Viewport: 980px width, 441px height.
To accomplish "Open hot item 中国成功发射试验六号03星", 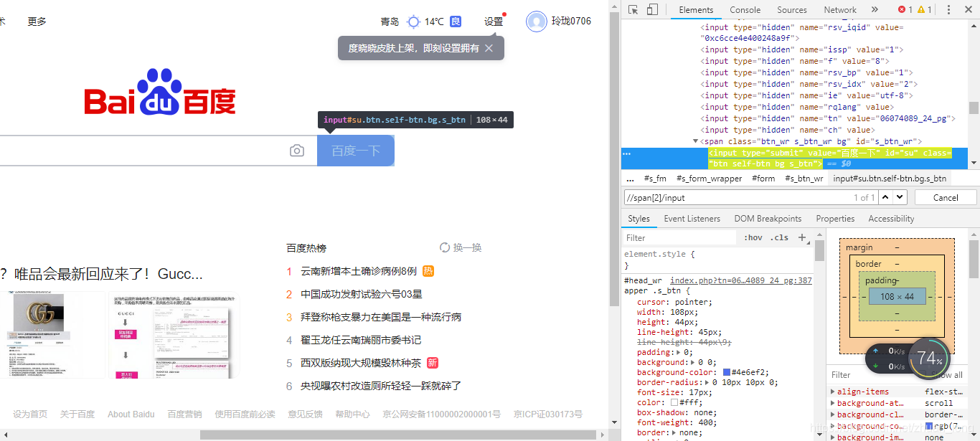I will [362, 294].
